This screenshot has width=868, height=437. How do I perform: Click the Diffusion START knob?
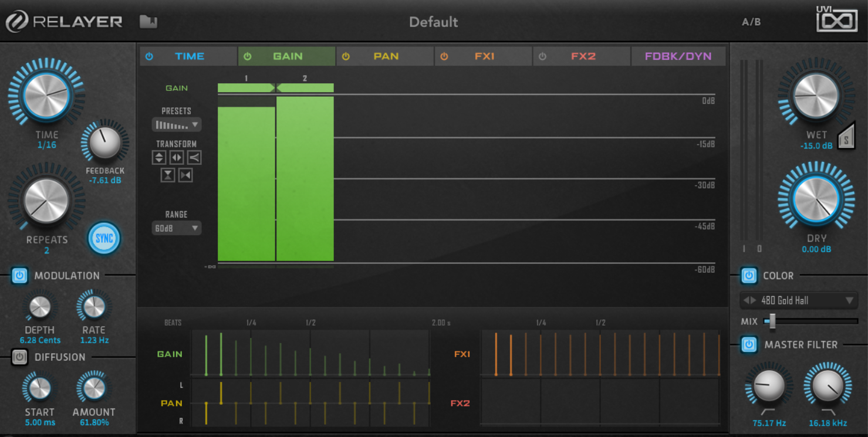coord(40,388)
